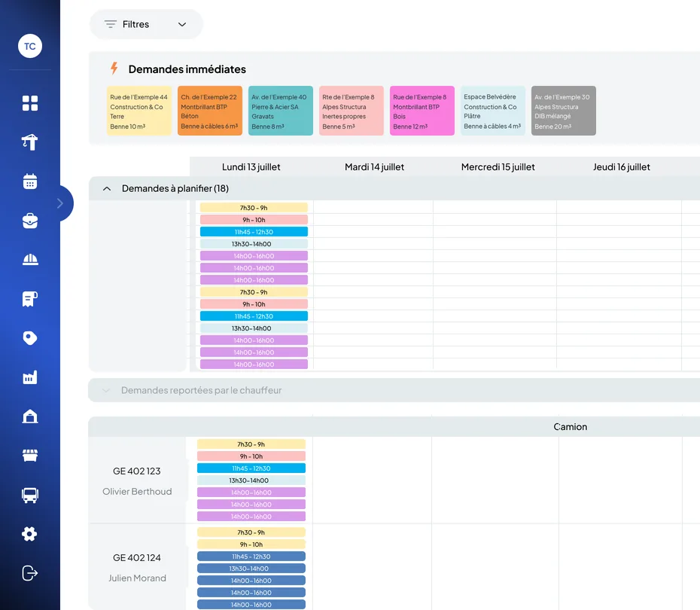Open the receipt document icon in sidebar
The image size is (700, 610).
click(30, 299)
